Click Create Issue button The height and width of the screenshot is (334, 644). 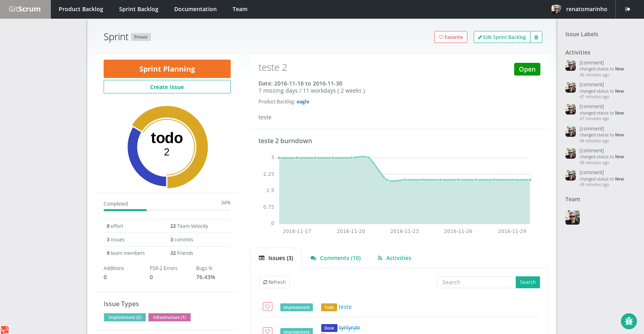(x=167, y=87)
